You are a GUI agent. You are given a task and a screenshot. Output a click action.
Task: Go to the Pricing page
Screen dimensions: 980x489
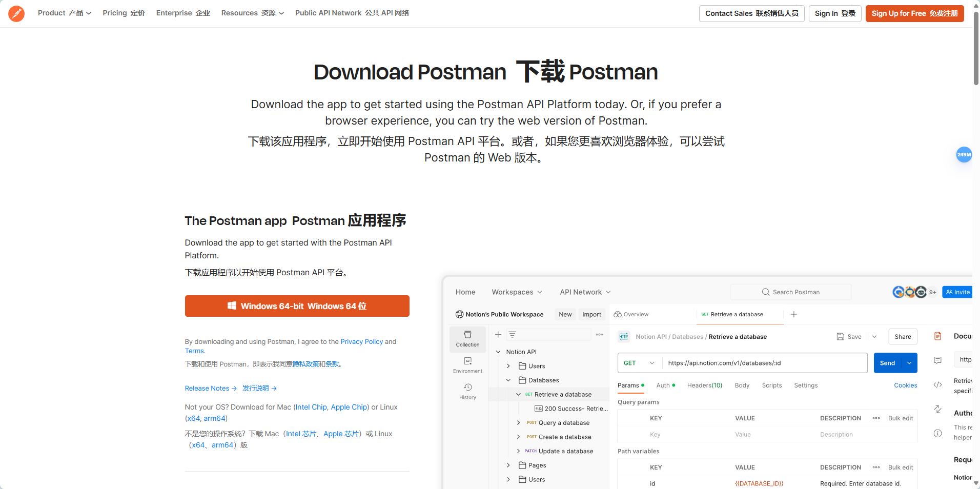(x=124, y=13)
